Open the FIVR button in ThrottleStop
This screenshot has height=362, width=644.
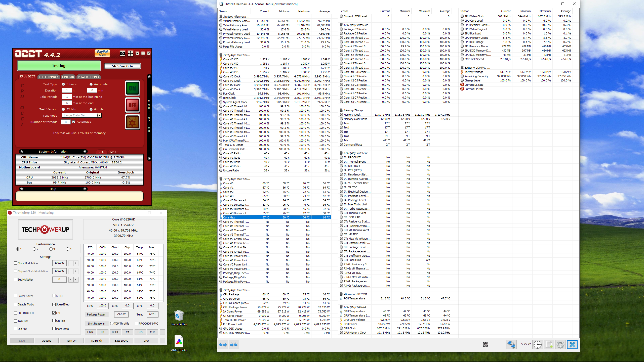pos(90,332)
